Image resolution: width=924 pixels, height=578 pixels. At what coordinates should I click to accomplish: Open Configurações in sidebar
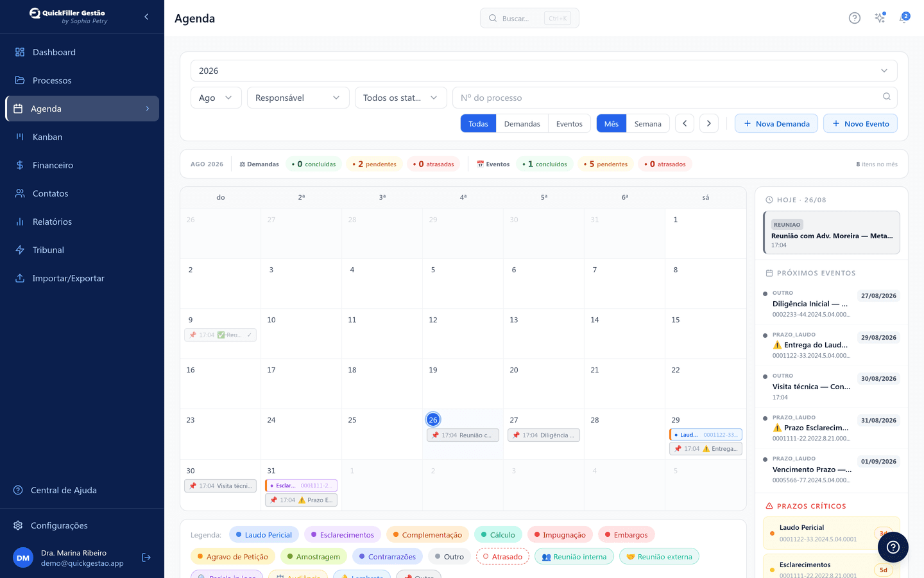(x=82, y=525)
